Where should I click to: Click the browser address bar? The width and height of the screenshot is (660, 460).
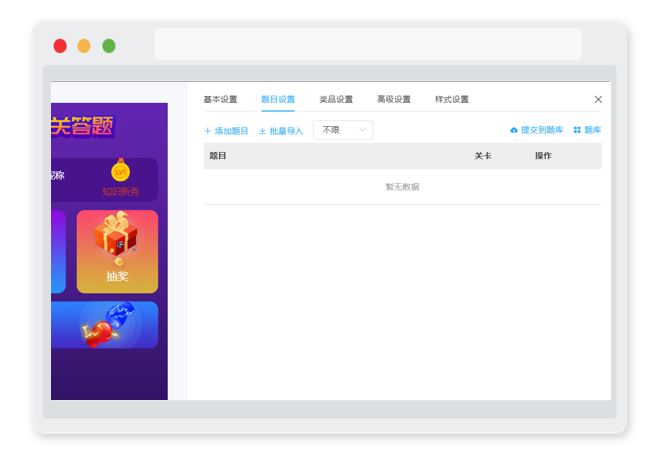tap(368, 44)
